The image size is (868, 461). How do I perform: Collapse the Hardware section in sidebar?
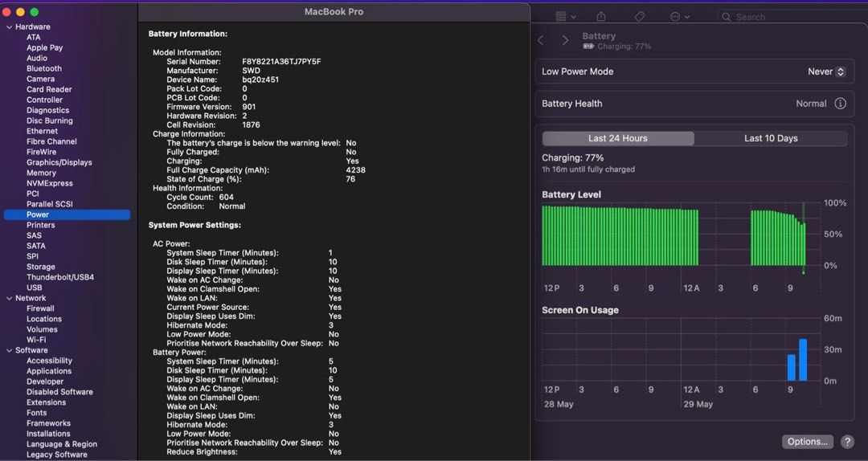9,27
